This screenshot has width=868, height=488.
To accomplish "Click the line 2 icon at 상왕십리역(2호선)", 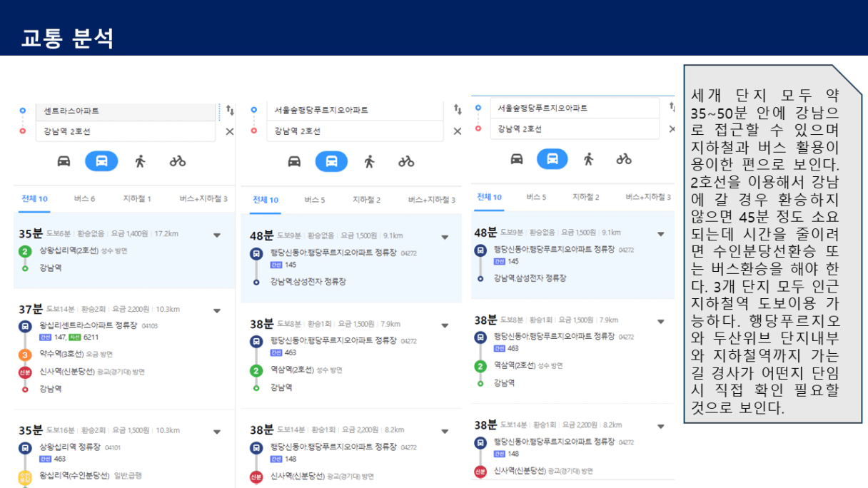I will (25, 251).
